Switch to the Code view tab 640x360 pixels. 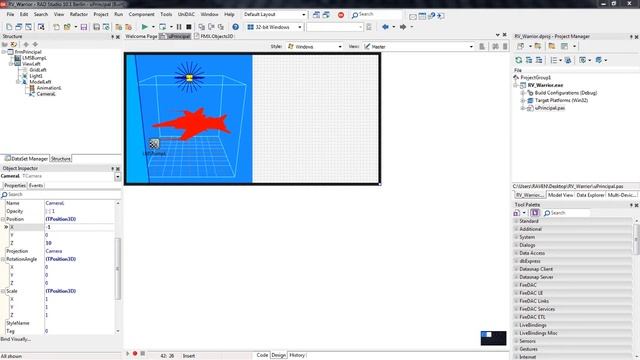tap(262, 355)
